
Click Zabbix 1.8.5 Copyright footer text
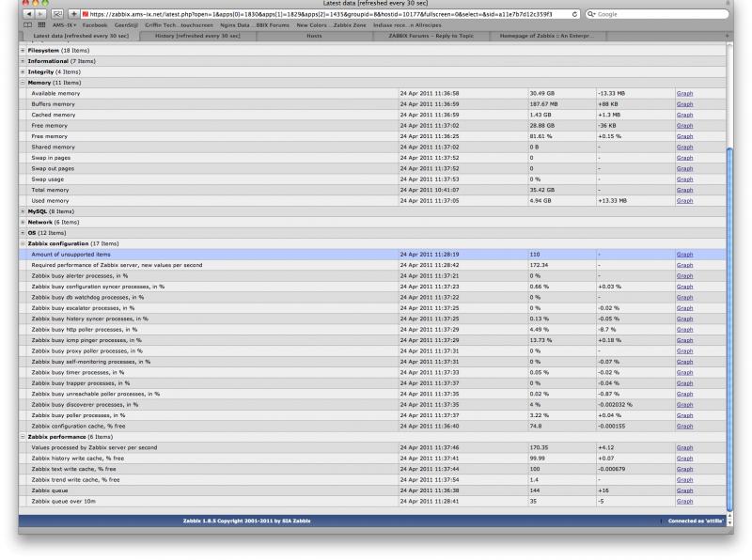[x=246, y=521]
